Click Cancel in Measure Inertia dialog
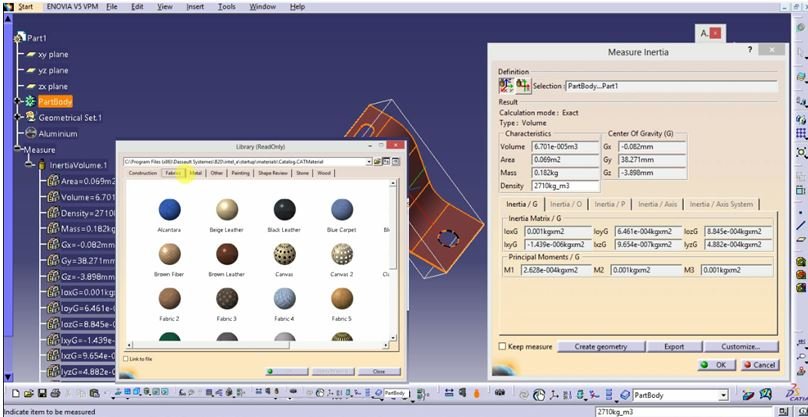 [759, 364]
